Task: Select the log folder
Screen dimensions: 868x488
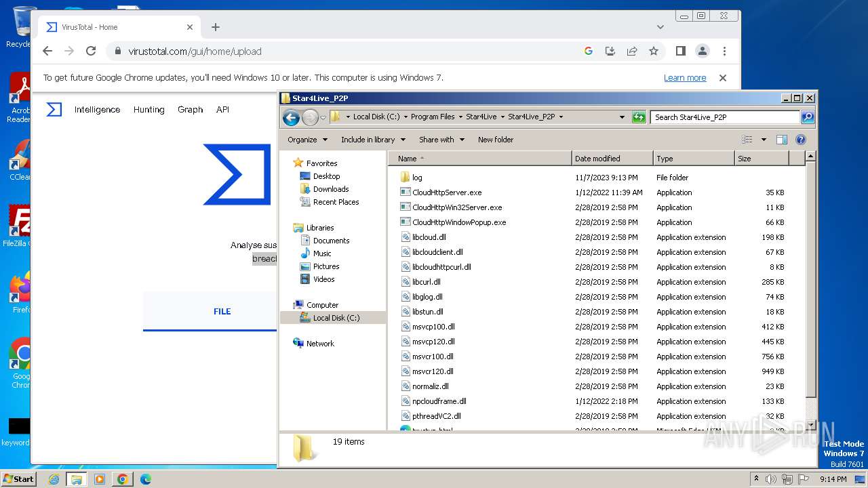Action: 417,178
